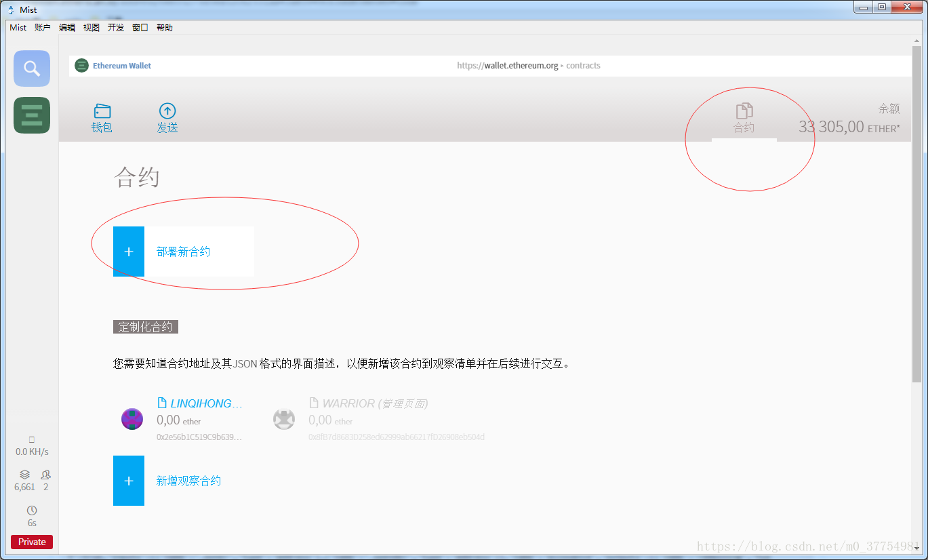This screenshot has width=928, height=560.
Task: Open the 帮助 help menu
Action: (165, 28)
